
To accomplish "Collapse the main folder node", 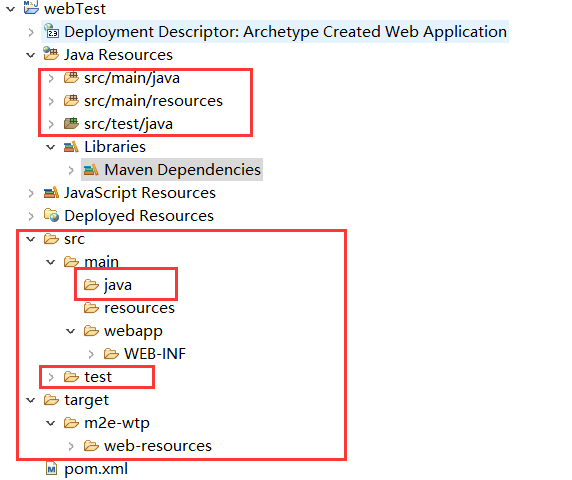I will click(x=50, y=262).
